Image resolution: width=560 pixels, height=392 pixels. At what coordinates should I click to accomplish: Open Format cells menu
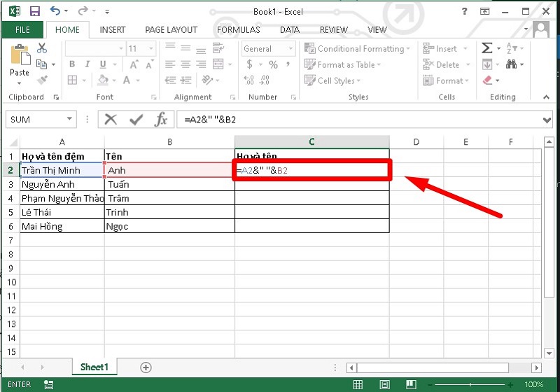[x=445, y=80]
